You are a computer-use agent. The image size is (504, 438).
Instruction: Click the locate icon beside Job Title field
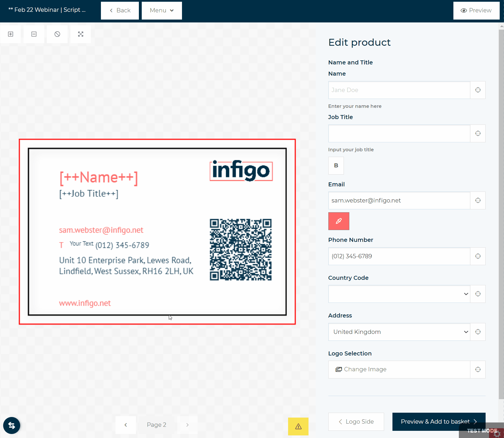[478, 133]
